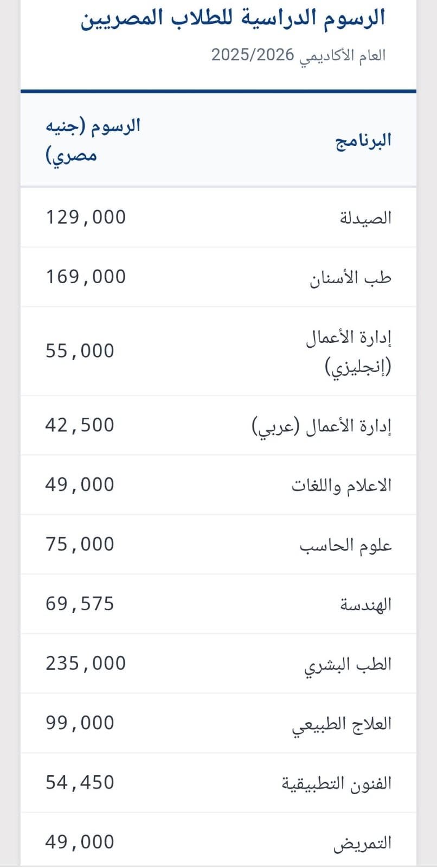Click the 54,450 fee amount
437x868 pixels.
(x=80, y=782)
